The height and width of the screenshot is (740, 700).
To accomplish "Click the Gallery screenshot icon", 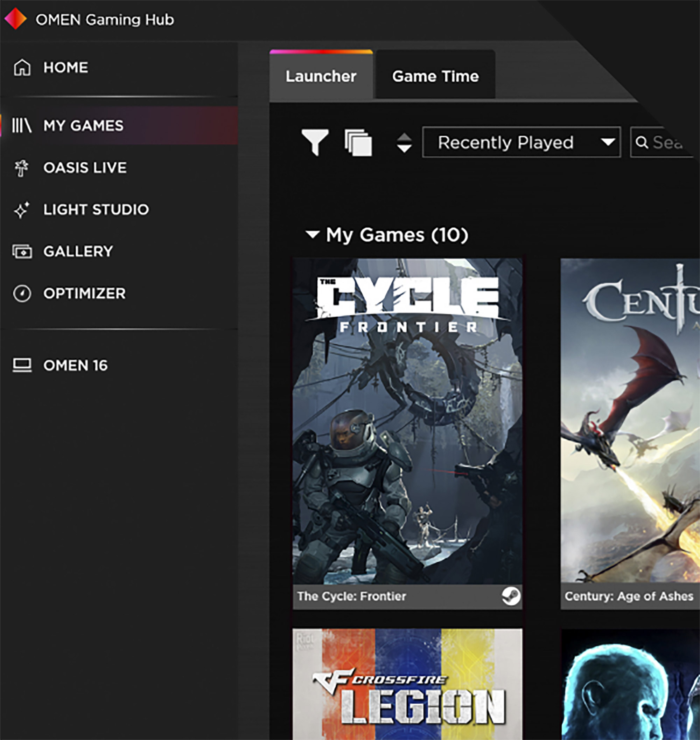I will pos(22,252).
